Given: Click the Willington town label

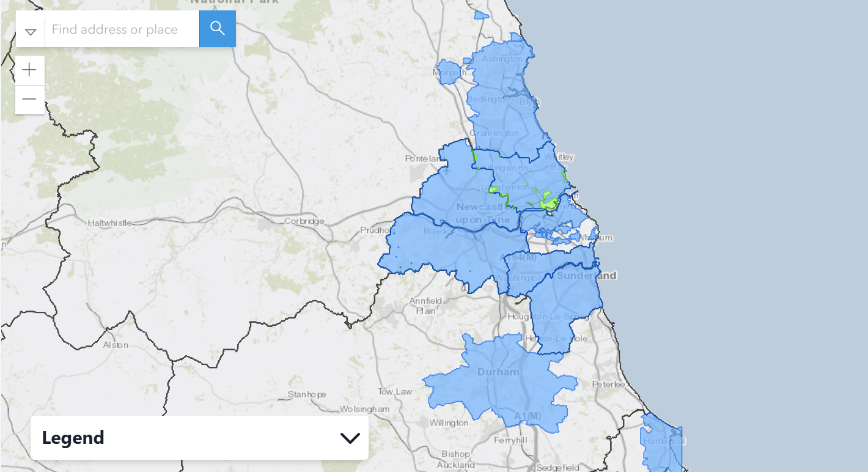Looking at the screenshot, I should (x=449, y=422).
